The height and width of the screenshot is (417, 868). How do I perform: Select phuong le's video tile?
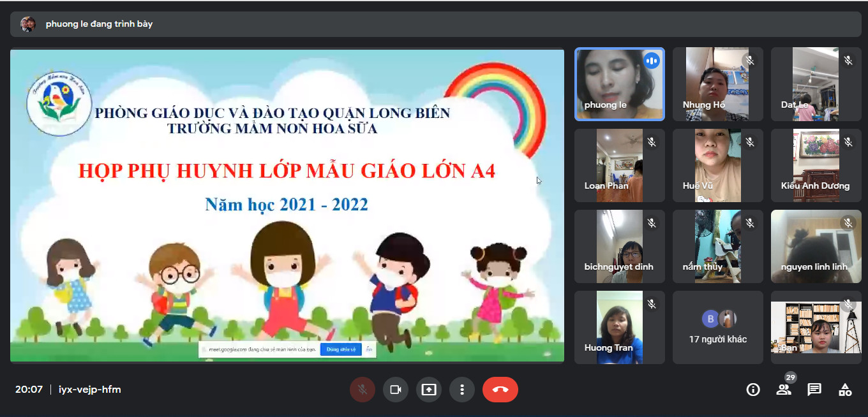pyautogui.click(x=619, y=84)
